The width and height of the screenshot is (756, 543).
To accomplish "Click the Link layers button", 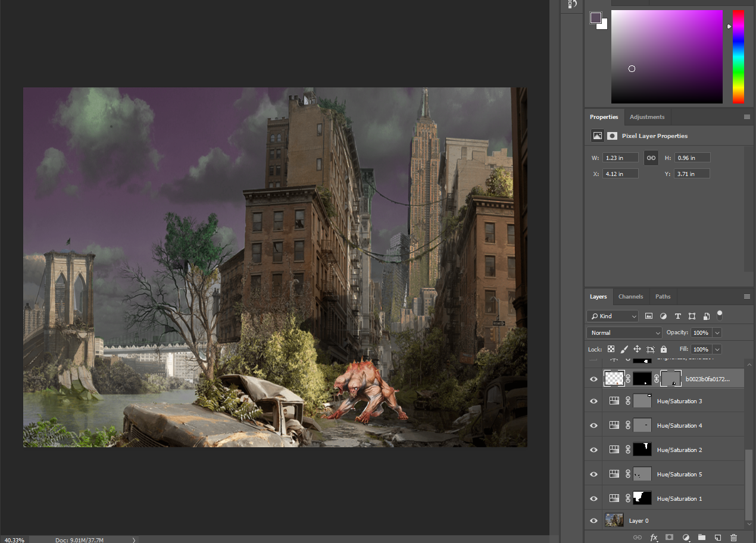I will tap(638, 537).
